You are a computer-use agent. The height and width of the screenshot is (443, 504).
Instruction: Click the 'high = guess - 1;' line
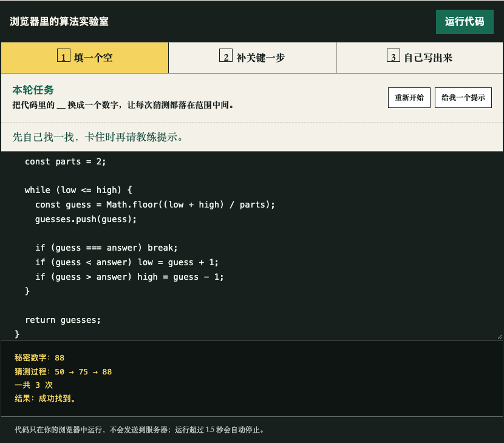pyautogui.click(x=129, y=277)
